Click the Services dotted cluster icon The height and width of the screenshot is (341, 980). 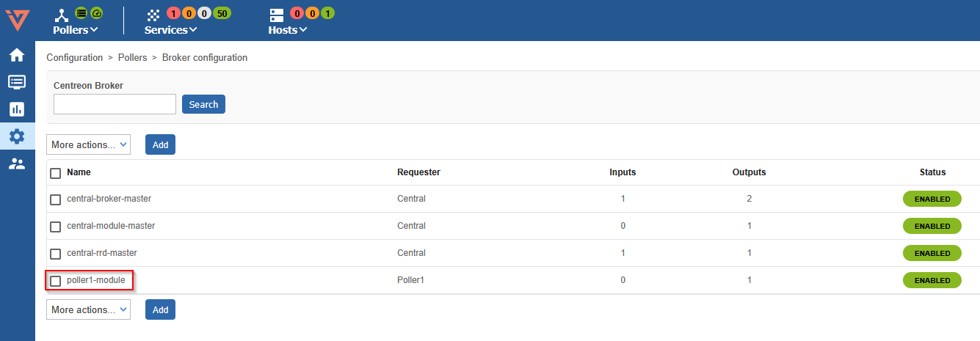(x=153, y=14)
